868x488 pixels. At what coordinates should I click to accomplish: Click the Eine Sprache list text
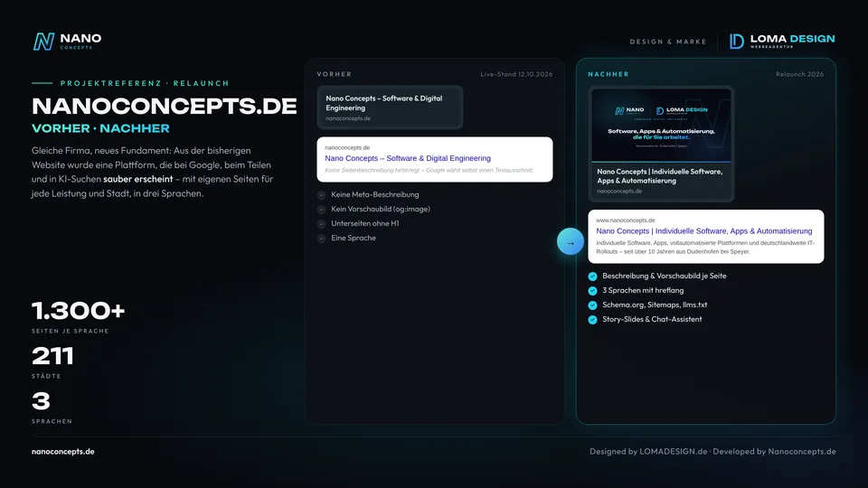[354, 238]
